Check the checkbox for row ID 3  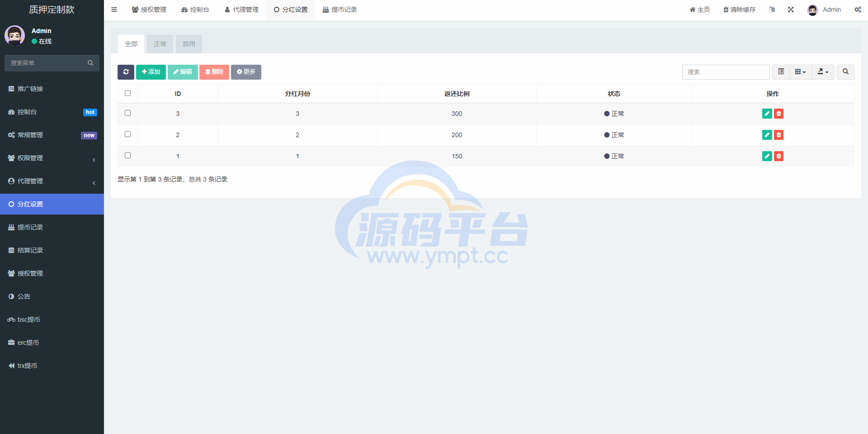[x=127, y=113]
